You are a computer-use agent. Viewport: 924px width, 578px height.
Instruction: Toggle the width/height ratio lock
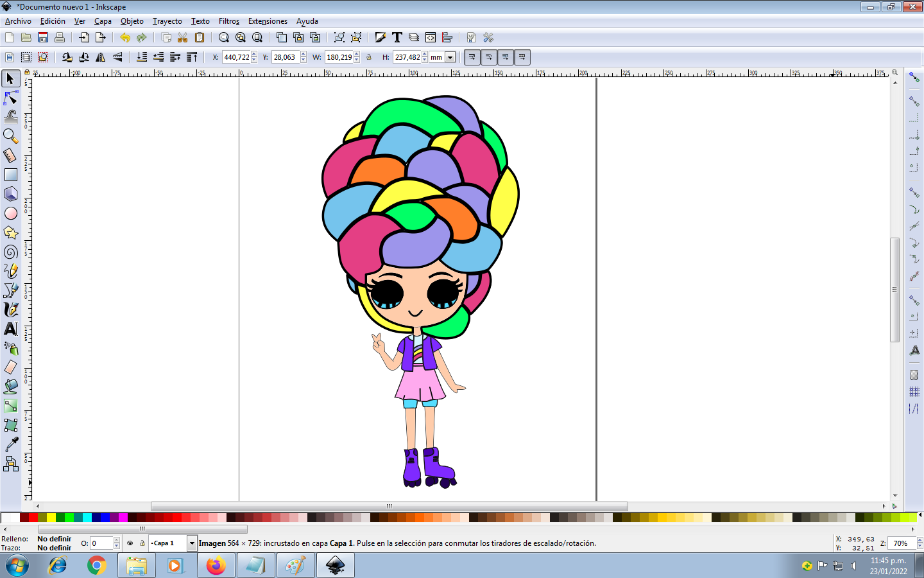(369, 57)
